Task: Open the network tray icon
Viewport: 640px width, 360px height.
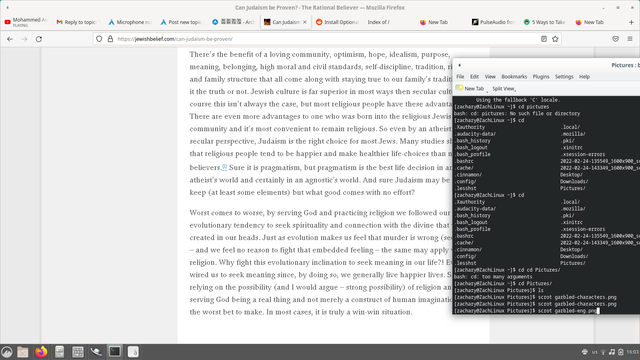Action: pos(603,352)
